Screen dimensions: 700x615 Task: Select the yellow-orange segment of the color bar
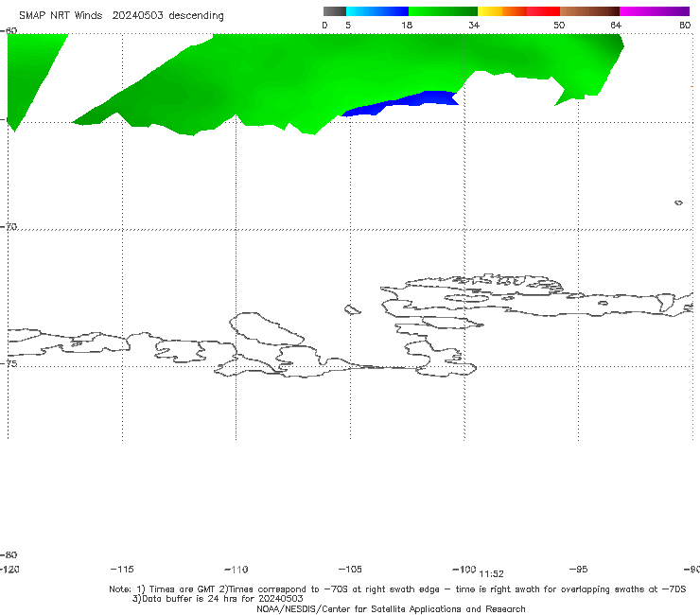501,11
